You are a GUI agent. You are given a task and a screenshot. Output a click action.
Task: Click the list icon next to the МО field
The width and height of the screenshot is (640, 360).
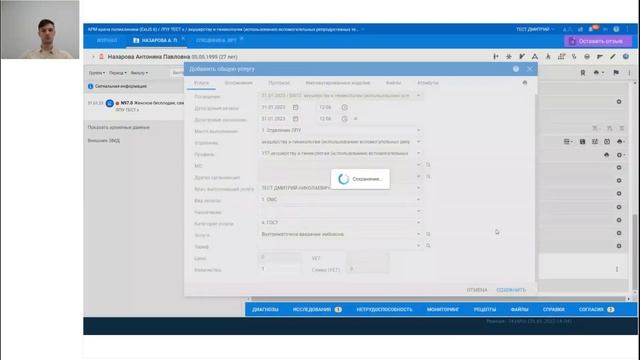(x=428, y=165)
